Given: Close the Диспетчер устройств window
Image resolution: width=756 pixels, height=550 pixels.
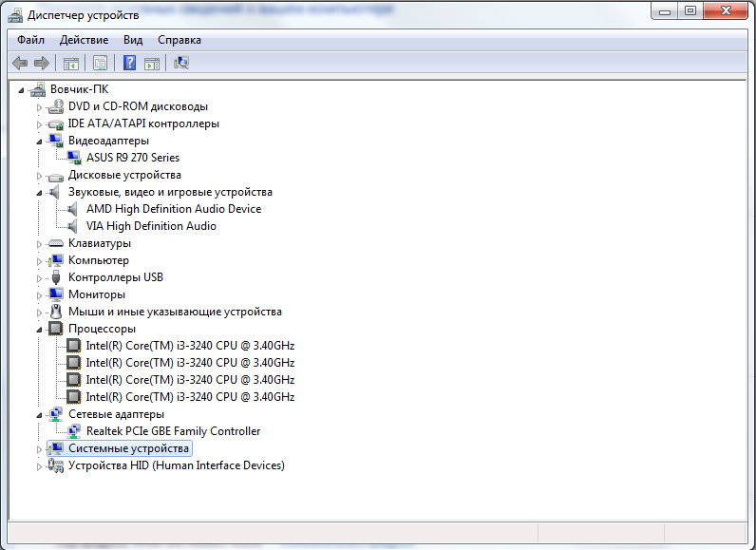Looking at the screenshot, I should point(727,10).
